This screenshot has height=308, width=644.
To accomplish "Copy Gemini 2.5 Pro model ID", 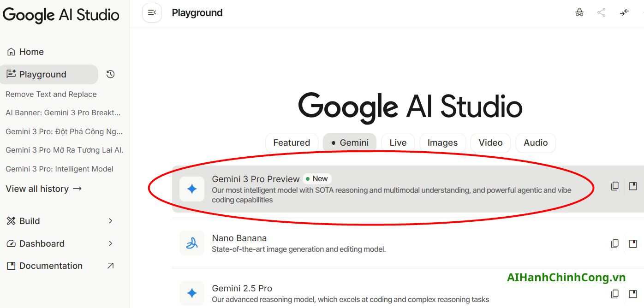I will (615, 294).
